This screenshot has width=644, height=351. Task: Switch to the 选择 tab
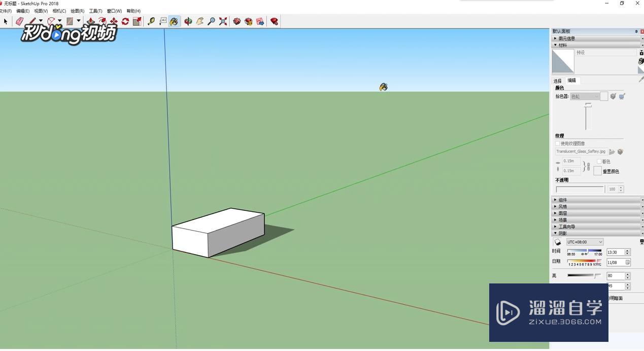point(558,81)
